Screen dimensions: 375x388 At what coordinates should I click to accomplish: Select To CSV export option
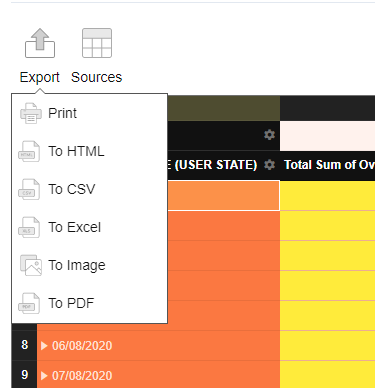pos(72,189)
